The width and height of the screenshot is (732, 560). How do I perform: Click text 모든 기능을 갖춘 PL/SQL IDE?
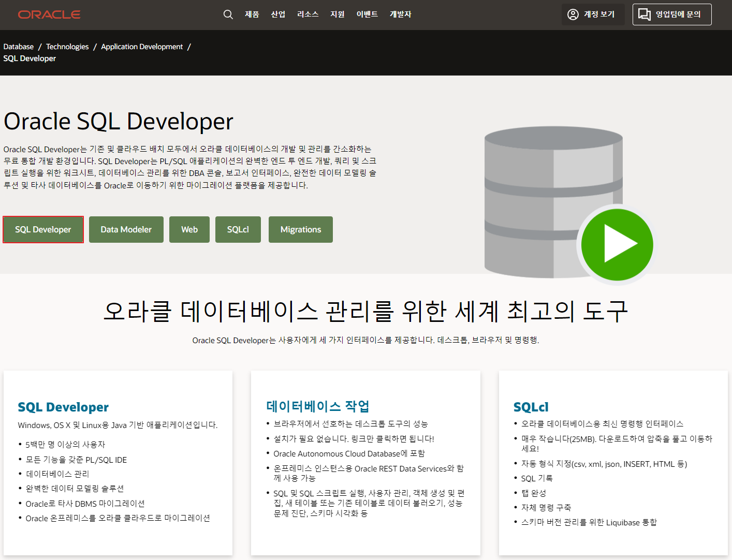[x=76, y=460]
